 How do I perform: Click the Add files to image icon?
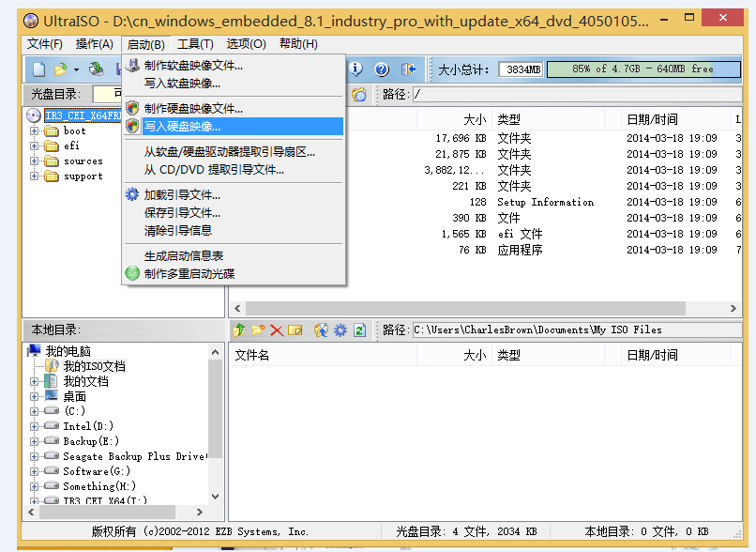321,330
